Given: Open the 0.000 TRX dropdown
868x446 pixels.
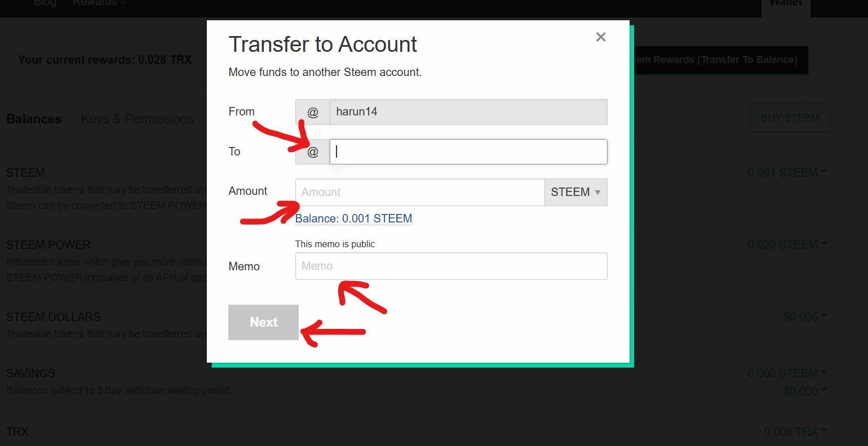Looking at the screenshot, I should tap(795, 432).
